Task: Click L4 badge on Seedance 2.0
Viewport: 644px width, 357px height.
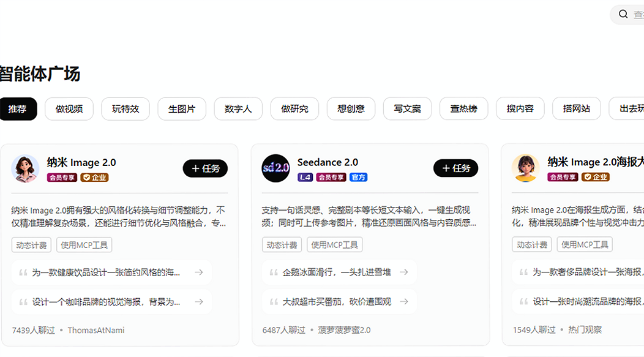Action: click(x=305, y=177)
